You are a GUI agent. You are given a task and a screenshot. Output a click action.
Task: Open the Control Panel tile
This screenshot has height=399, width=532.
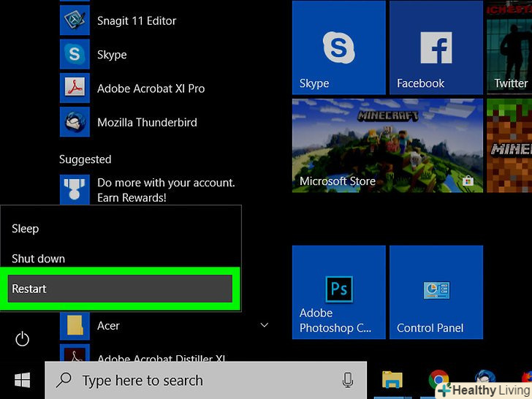[436, 292]
